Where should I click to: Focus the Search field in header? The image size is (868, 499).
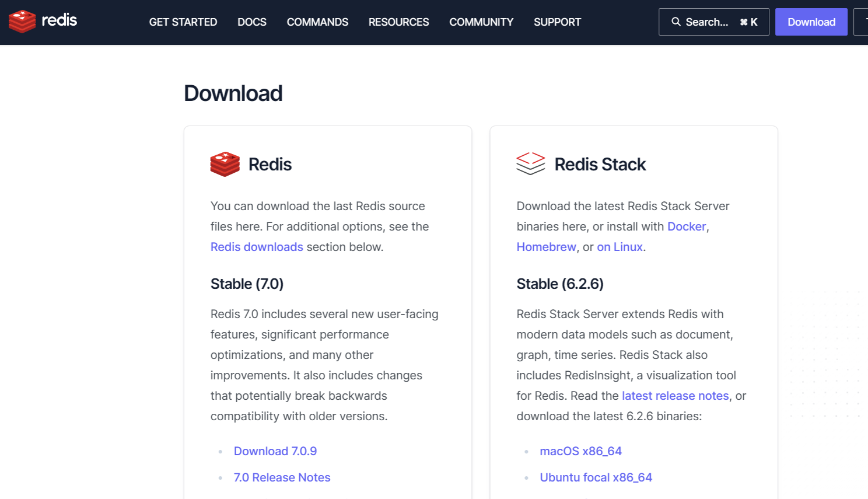tap(714, 22)
